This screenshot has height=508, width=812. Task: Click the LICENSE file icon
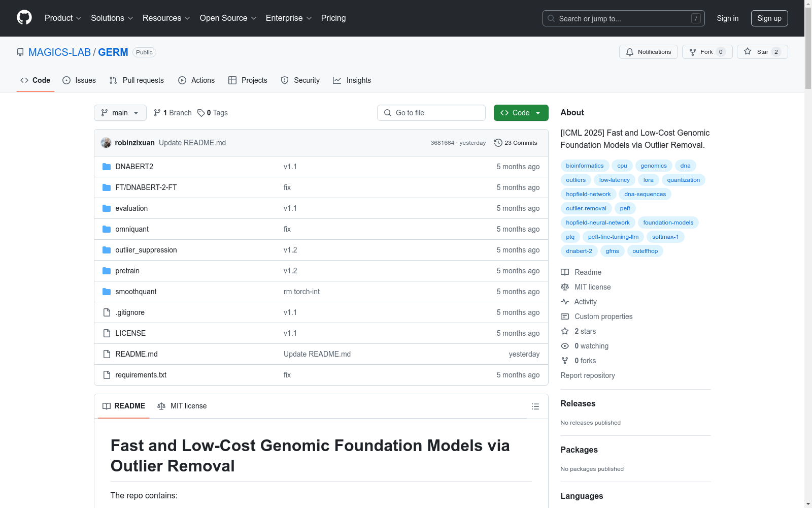tap(107, 333)
